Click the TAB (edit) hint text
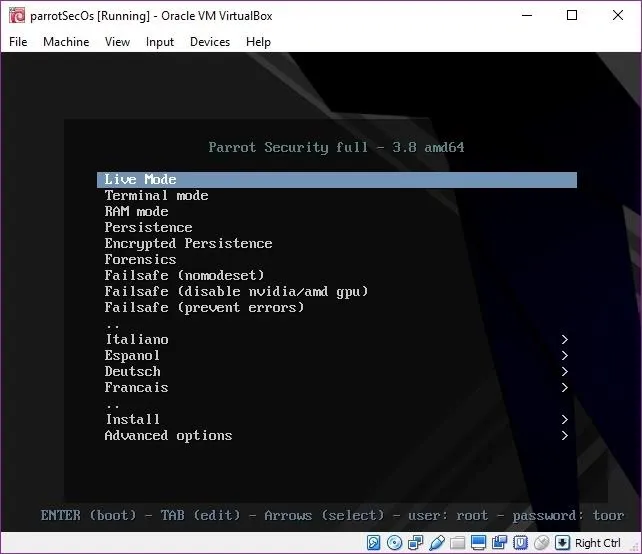Viewport: 642px width, 554px height. pyautogui.click(x=200, y=515)
